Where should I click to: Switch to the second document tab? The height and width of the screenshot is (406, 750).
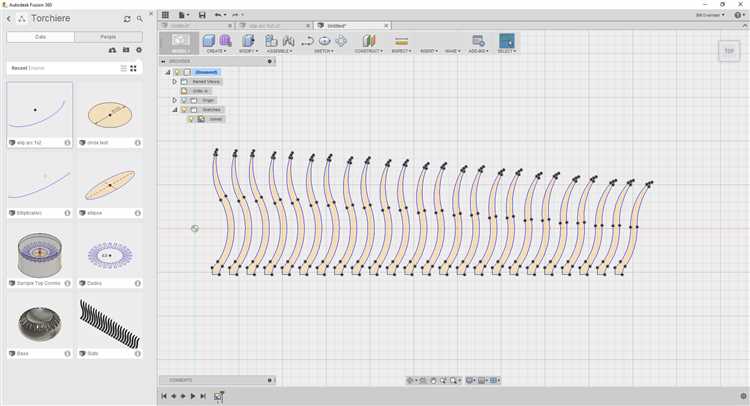click(275, 25)
